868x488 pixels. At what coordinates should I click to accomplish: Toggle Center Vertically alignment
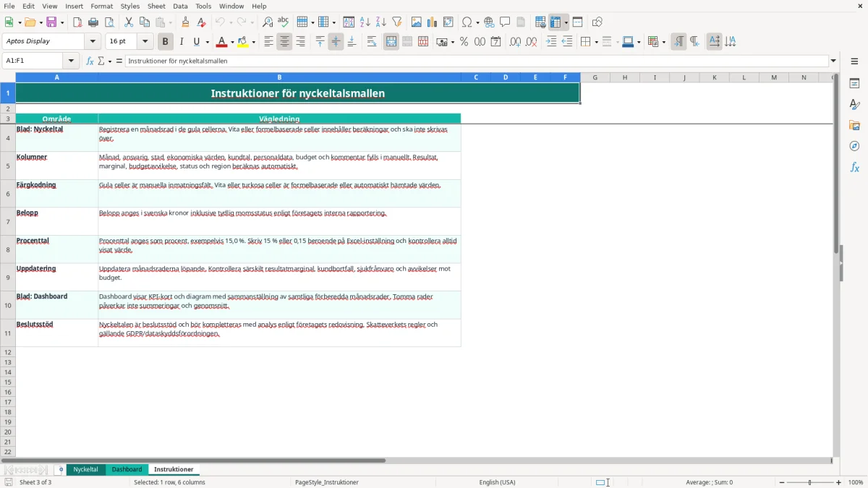coord(336,42)
